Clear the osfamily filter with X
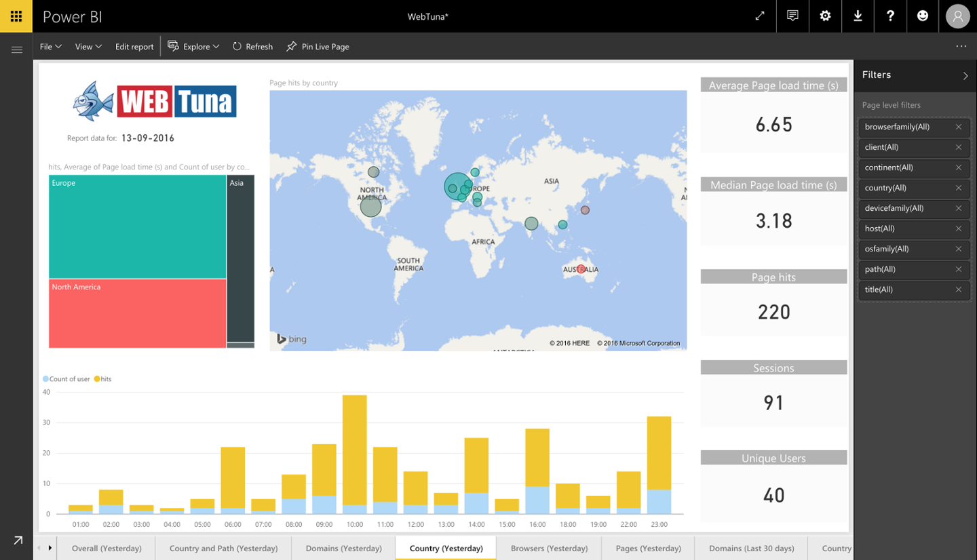 [959, 249]
